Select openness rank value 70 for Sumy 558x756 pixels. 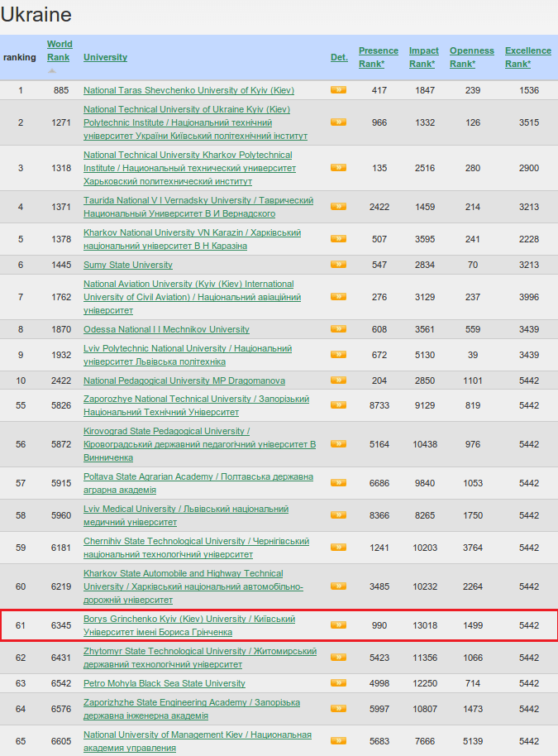[473, 265]
